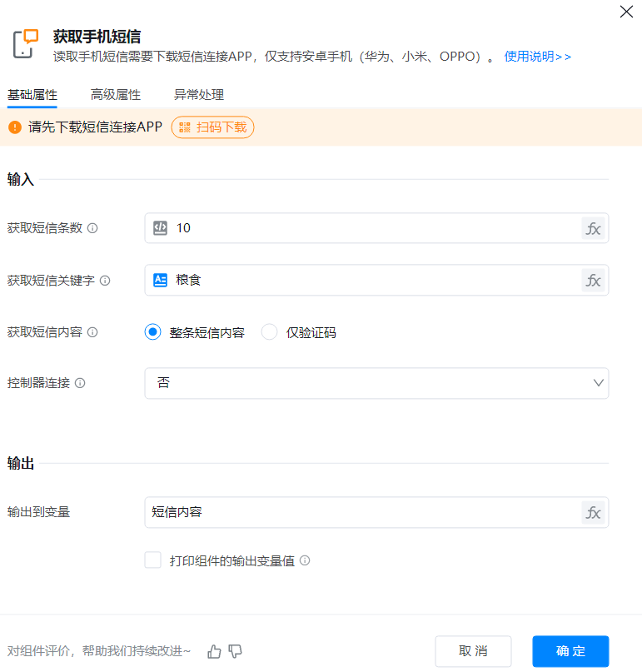Screen dimensions: 642x672
Task: Switch to the 异常处理 tab
Action: pos(198,95)
